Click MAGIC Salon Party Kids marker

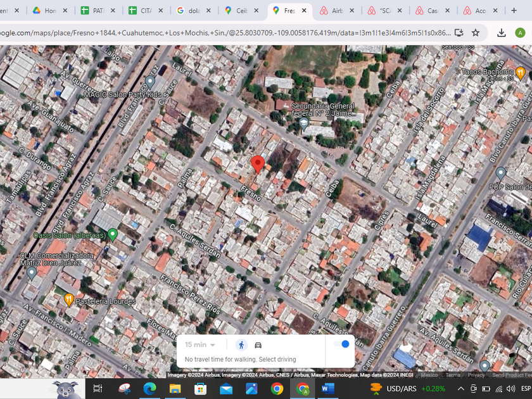pyautogui.click(x=150, y=82)
